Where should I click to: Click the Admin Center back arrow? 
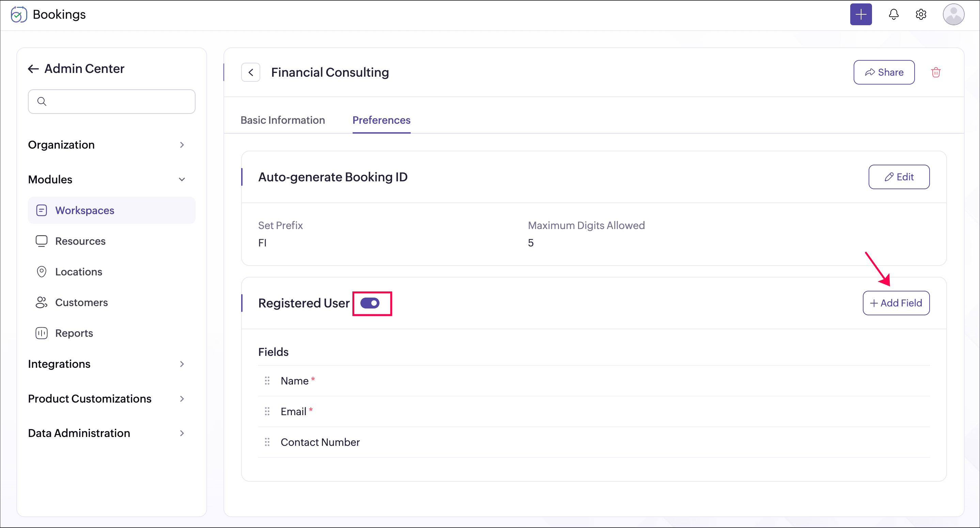(33, 69)
